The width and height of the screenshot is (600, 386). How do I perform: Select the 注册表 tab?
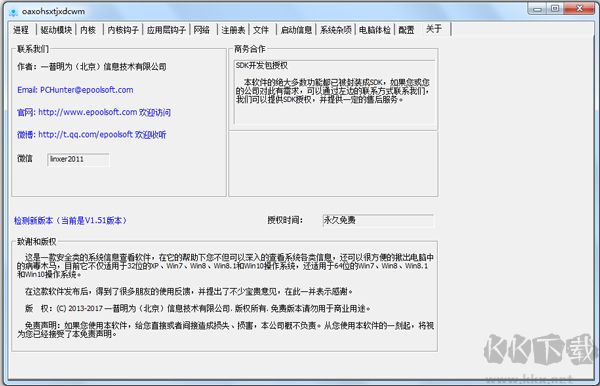(233, 30)
